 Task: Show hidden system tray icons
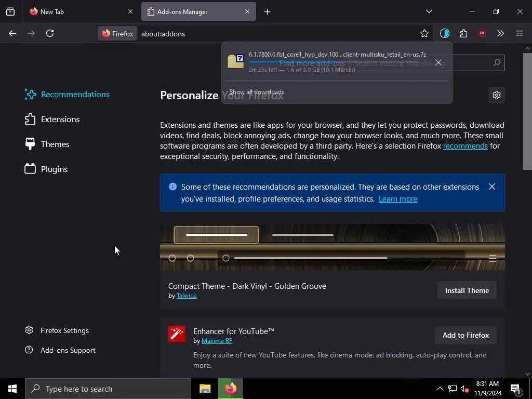click(440, 389)
